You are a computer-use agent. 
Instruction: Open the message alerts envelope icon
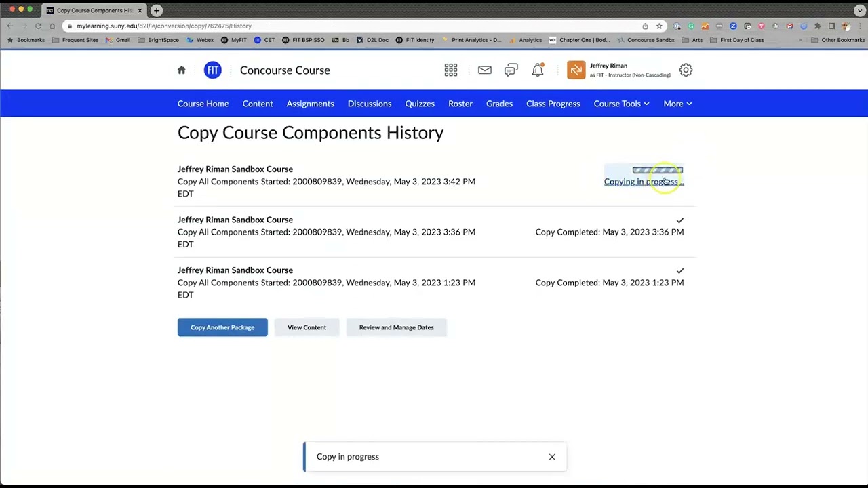tap(484, 70)
